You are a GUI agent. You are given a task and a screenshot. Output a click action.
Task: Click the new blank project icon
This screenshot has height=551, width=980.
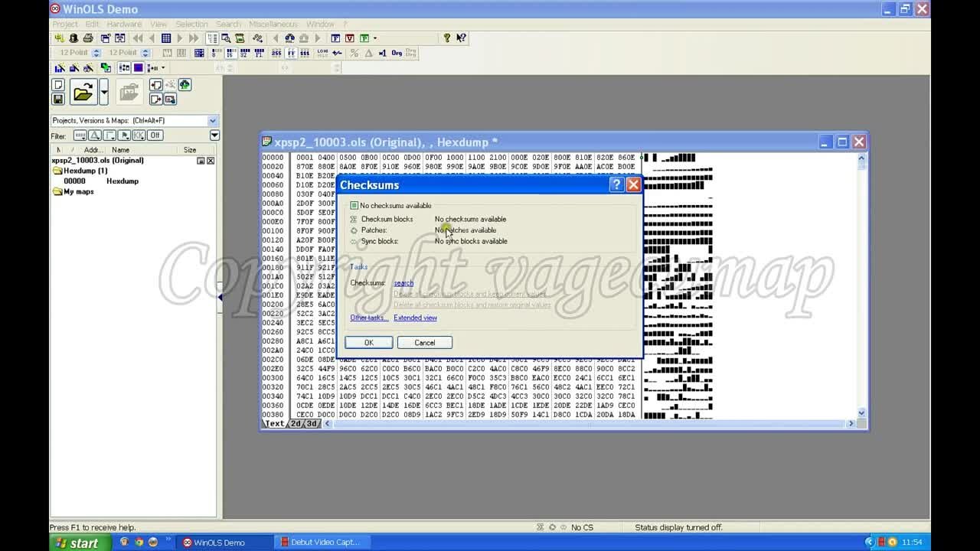[x=57, y=85]
